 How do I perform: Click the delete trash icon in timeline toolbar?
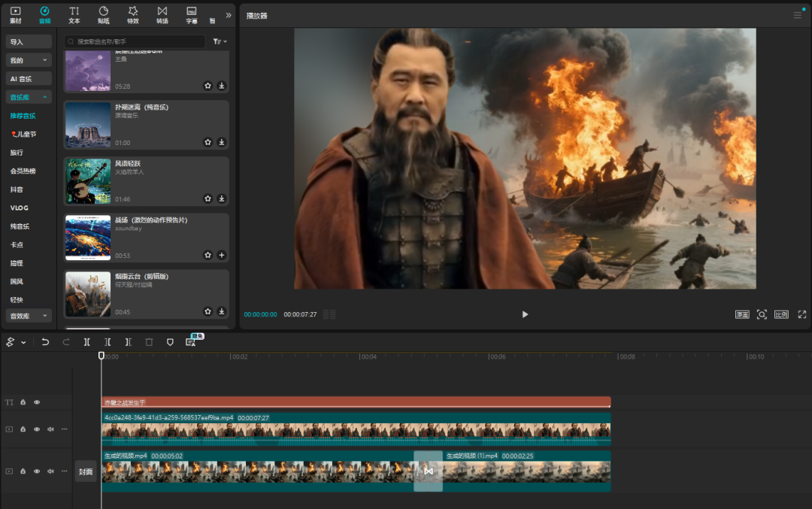[x=149, y=342]
